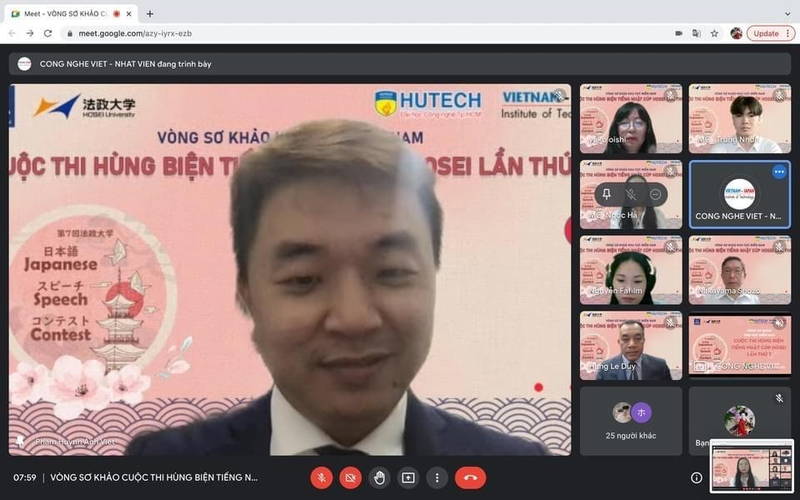Open blue options dots on CONG NGHE VIET tile
The width and height of the screenshot is (800, 500).
[x=779, y=172]
